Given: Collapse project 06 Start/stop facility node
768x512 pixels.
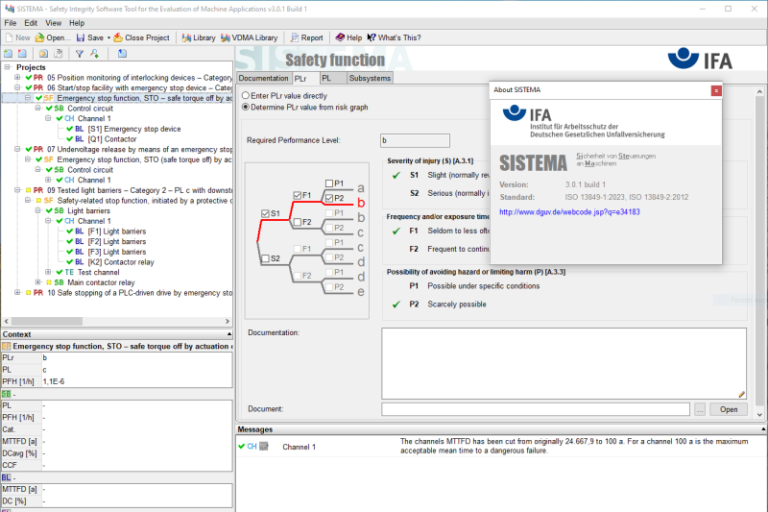Looking at the screenshot, I should (18, 88).
